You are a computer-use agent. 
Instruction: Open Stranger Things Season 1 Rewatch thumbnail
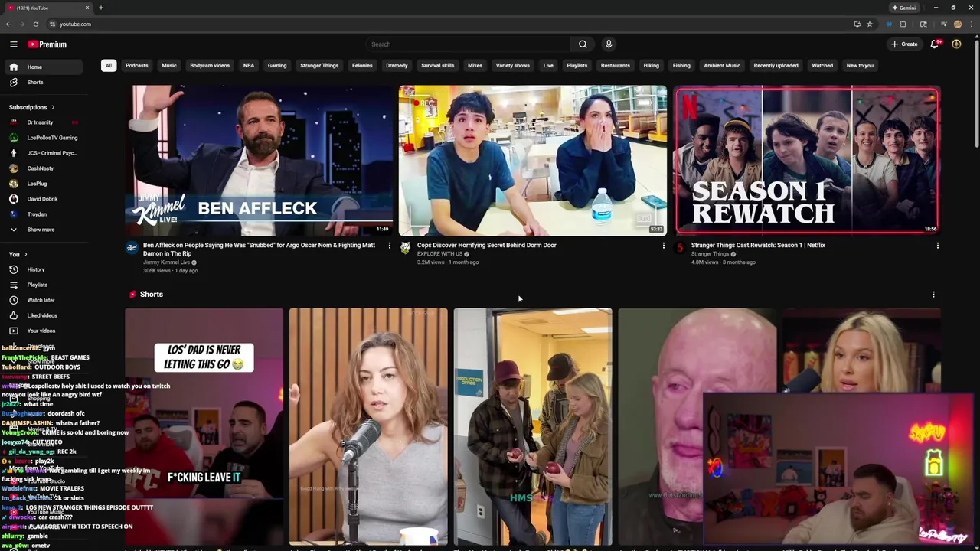pyautogui.click(x=807, y=160)
